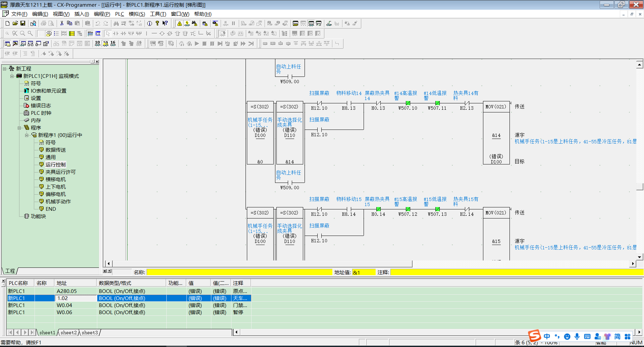Click the Copy icon in toolbar
644x347 pixels.
pos(69,23)
